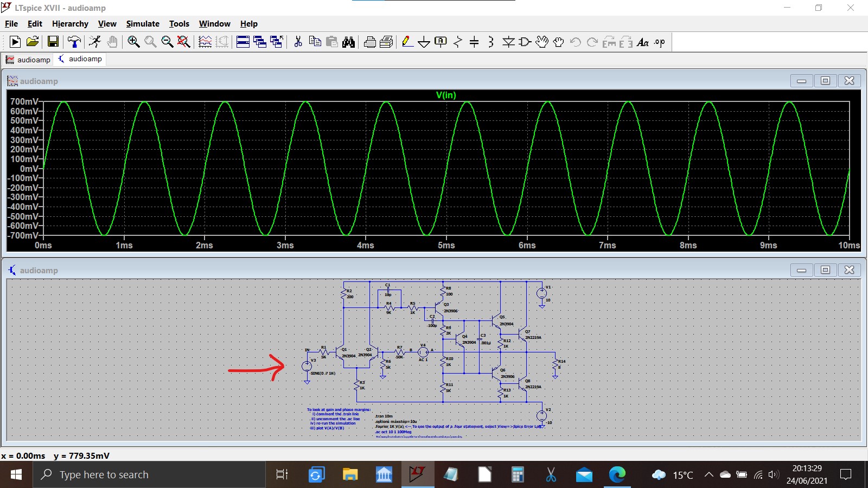868x488 pixels.
Task: Click the Rotate component icon
Action: (x=609, y=42)
